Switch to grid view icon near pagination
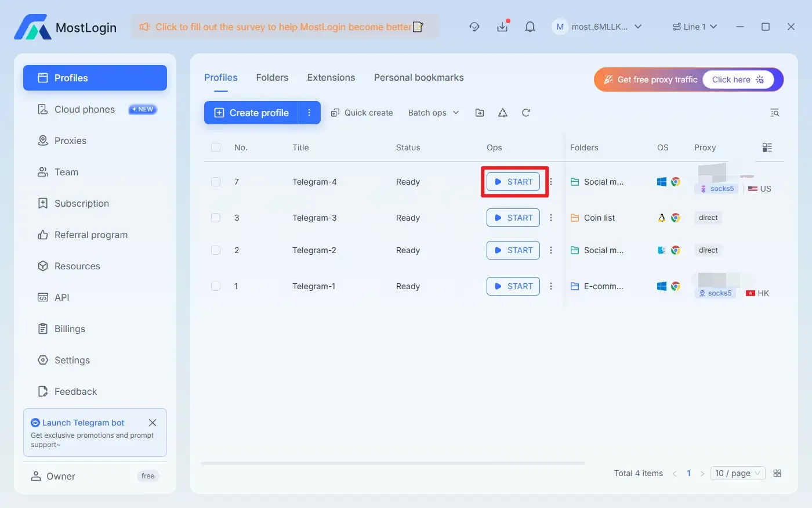This screenshot has width=812, height=508. [777, 473]
